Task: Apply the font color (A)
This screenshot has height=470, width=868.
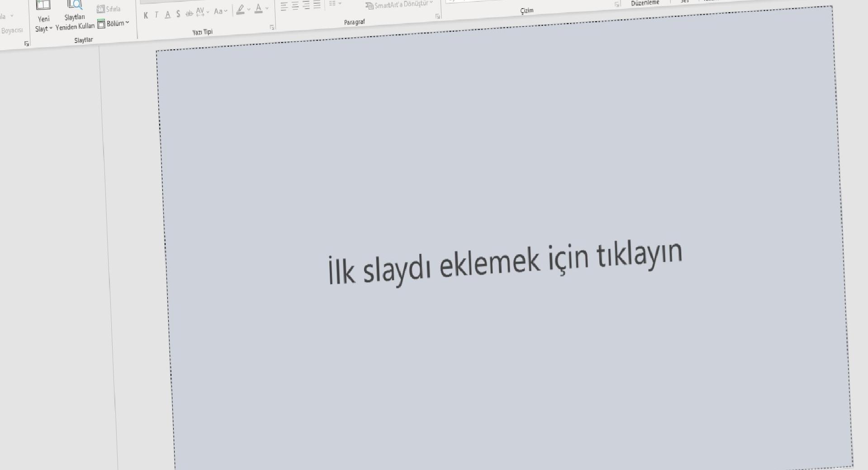Action: click(258, 9)
